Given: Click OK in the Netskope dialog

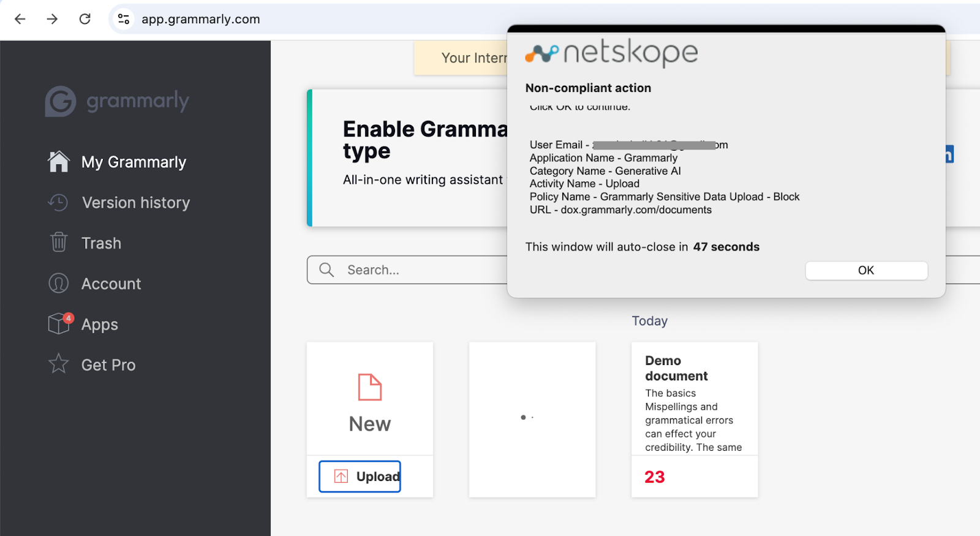Looking at the screenshot, I should [x=866, y=271].
